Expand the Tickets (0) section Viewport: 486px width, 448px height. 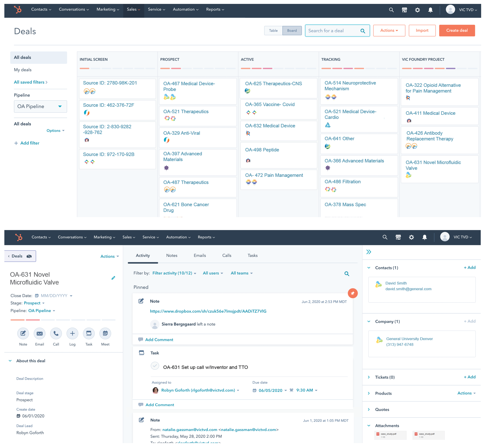[369, 377]
